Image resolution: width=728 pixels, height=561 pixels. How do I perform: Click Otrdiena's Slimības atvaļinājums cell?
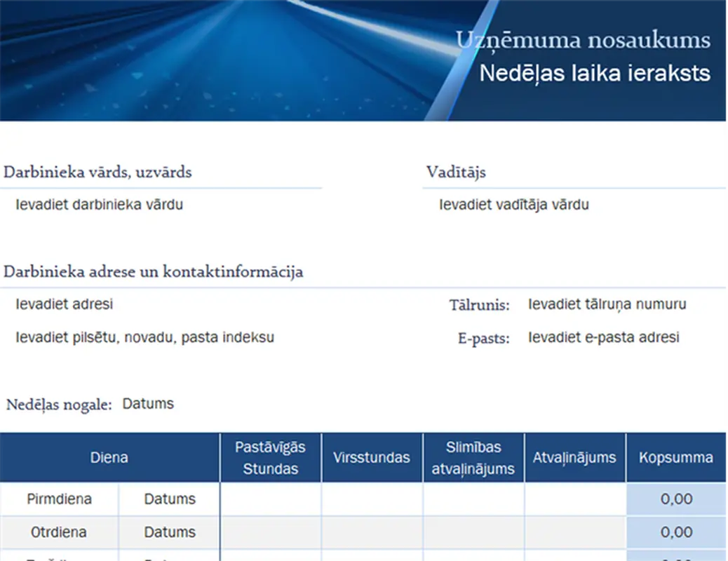point(473,532)
